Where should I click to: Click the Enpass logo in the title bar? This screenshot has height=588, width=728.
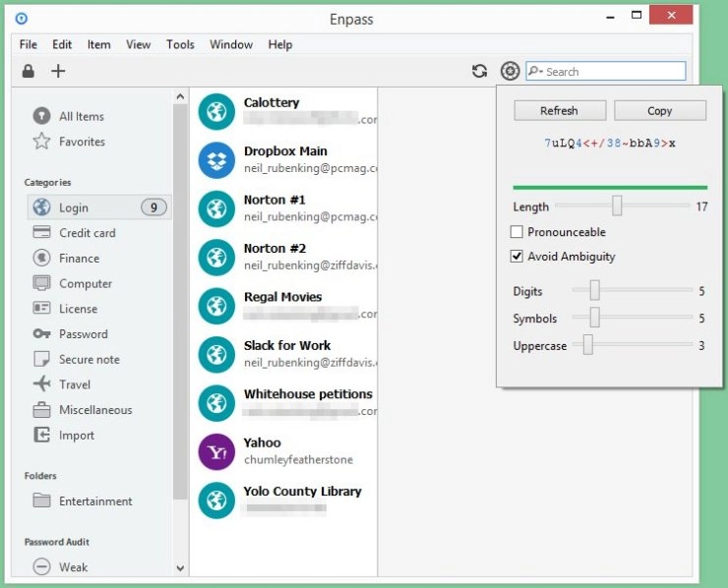click(22, 18)
